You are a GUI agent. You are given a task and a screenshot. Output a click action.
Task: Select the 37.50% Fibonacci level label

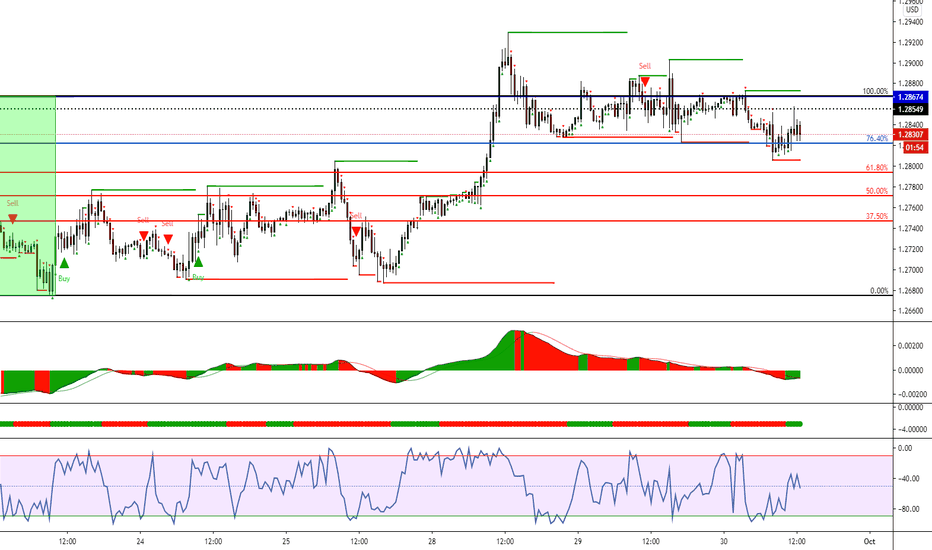(877, 216)
